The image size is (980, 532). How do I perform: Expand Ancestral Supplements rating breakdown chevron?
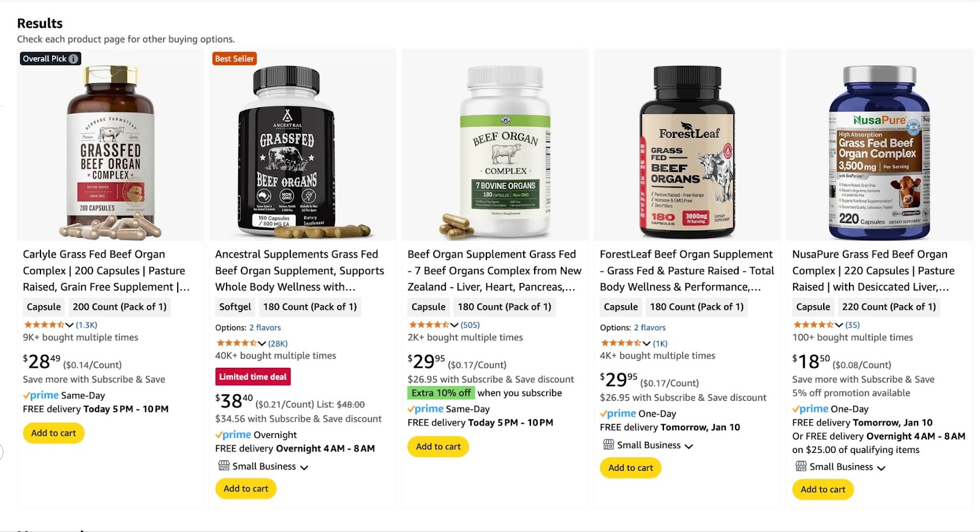pos(262,343)
